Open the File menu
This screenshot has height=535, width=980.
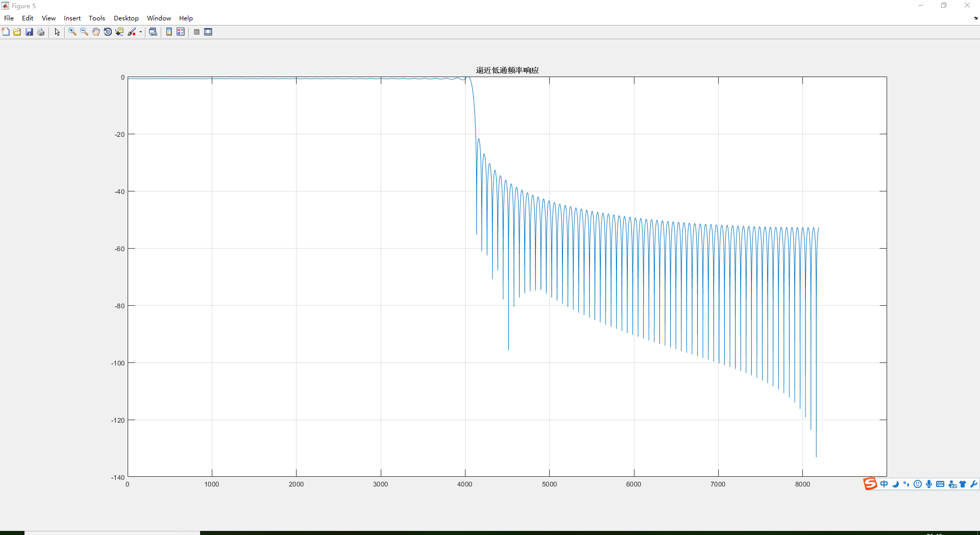9,18
